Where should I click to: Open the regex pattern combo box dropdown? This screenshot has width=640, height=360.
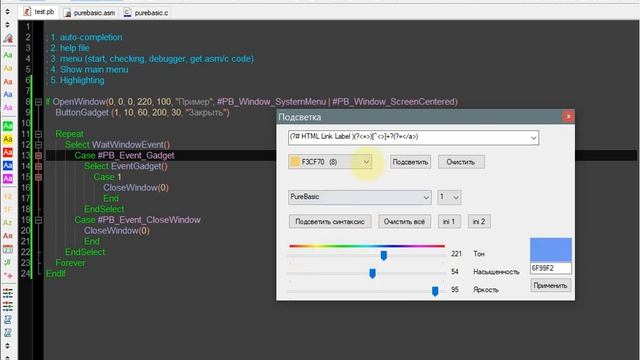coord(533,138)
